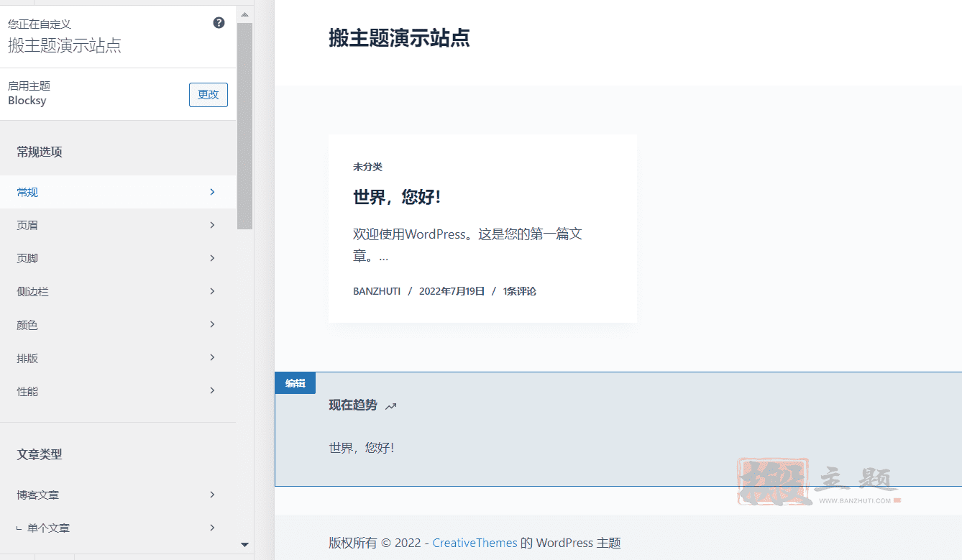Click the 更改 button to change theme
The width and height of the screenshot is (962, 560).
pos(209,95)
